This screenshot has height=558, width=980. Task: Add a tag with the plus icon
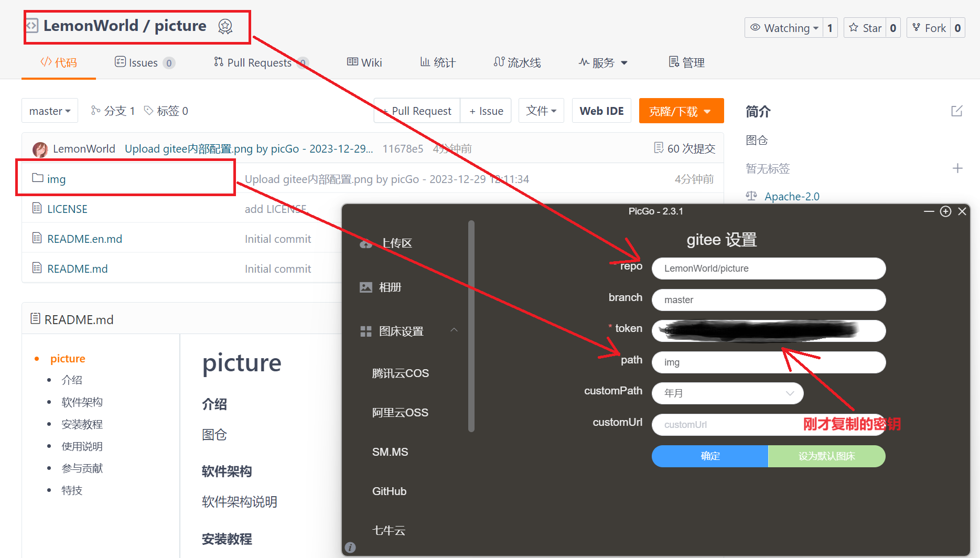957,168
